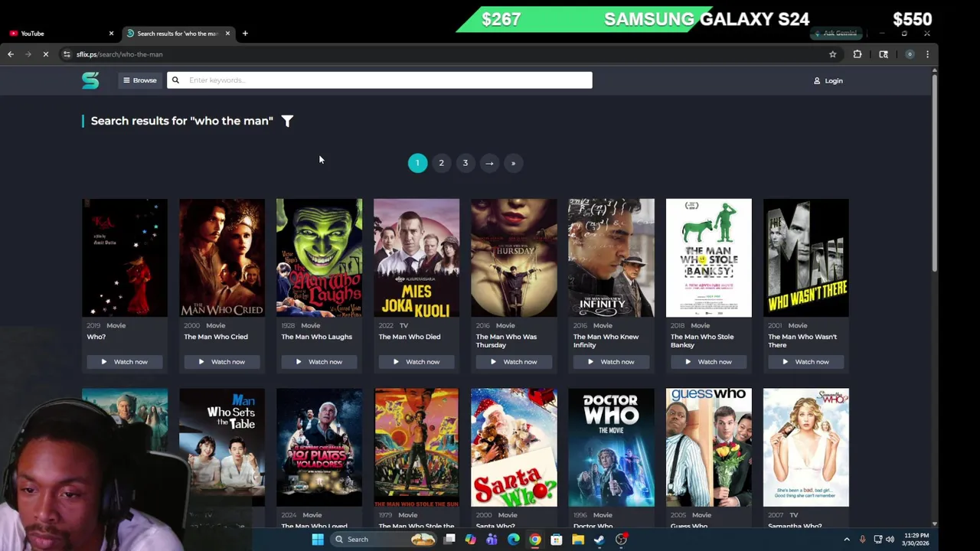Open volume control in system tray
Viewport: 980px width, 551px height.
890,540
